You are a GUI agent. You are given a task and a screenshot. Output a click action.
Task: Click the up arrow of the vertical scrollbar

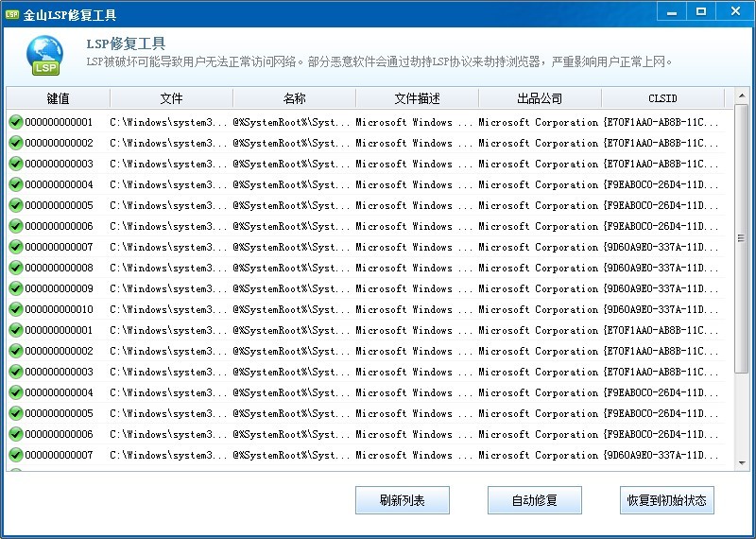pos(742,96)
